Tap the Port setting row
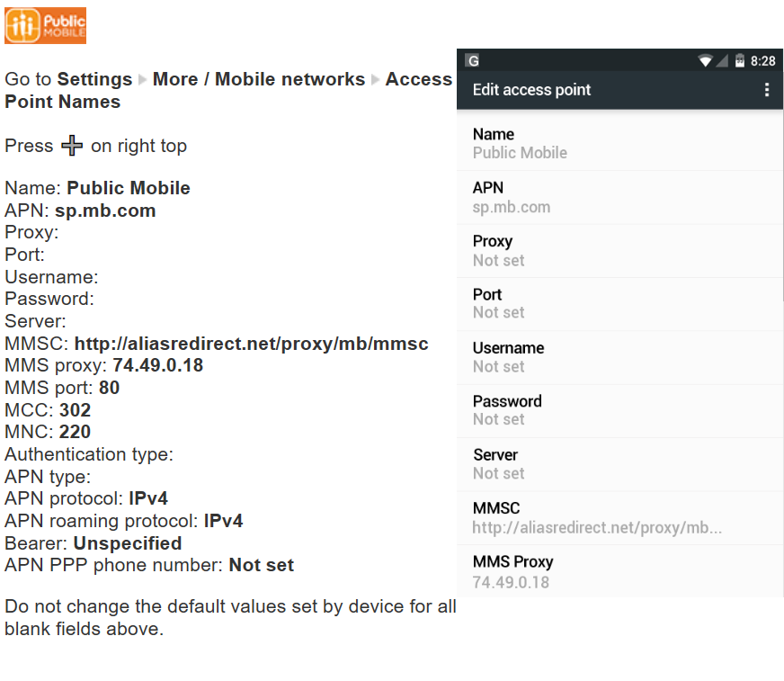Screen dimensions: 784x681 pyautogui.click(x=619, y=303)
